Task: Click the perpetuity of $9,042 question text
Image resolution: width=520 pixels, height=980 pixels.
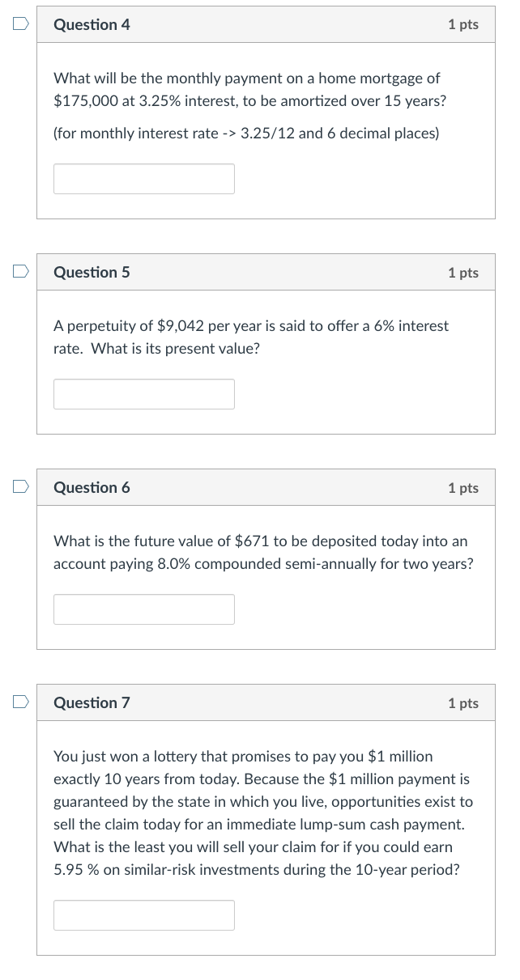Action: [251, 337]
